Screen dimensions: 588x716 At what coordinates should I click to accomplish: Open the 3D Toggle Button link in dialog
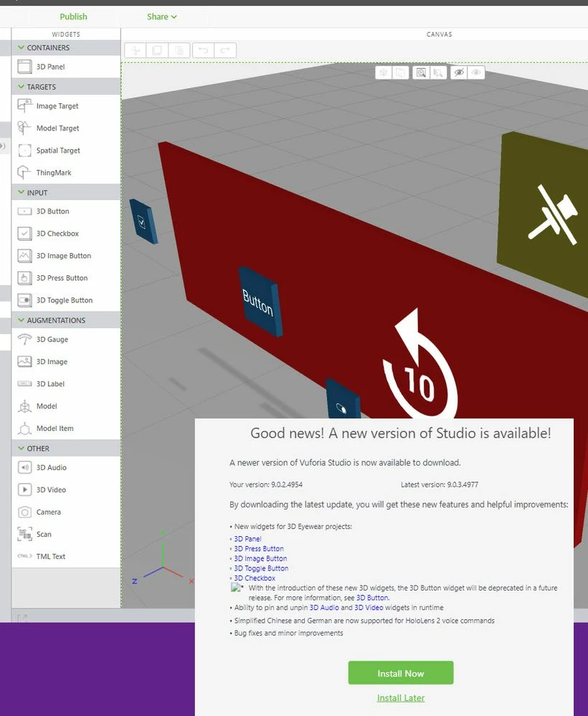[261, 568]
